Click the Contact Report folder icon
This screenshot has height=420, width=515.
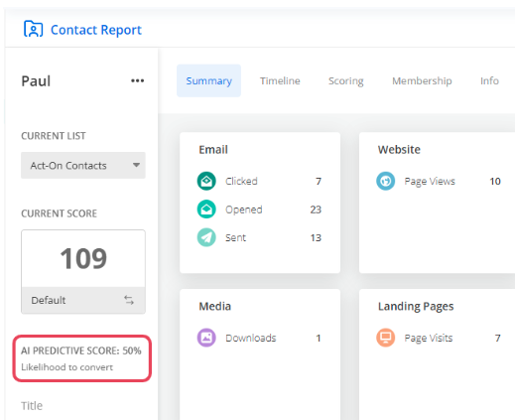[x=33, y=29]
